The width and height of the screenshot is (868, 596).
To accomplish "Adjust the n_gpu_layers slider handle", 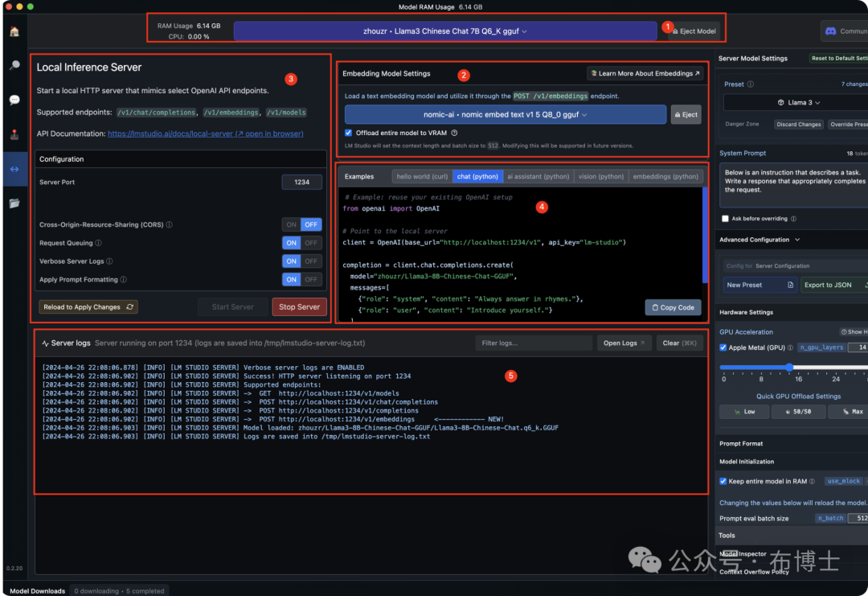I will [x=789, y=367].
